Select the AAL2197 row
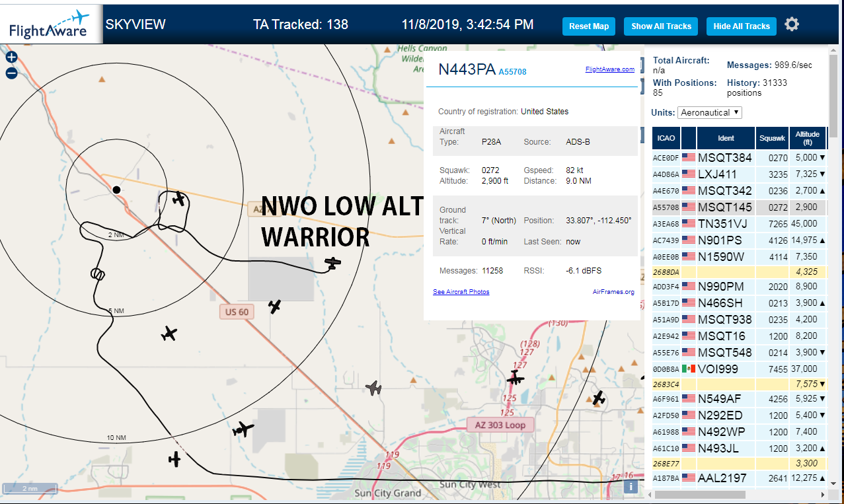This screenshot has width=844, height=504. pos(739,478)
